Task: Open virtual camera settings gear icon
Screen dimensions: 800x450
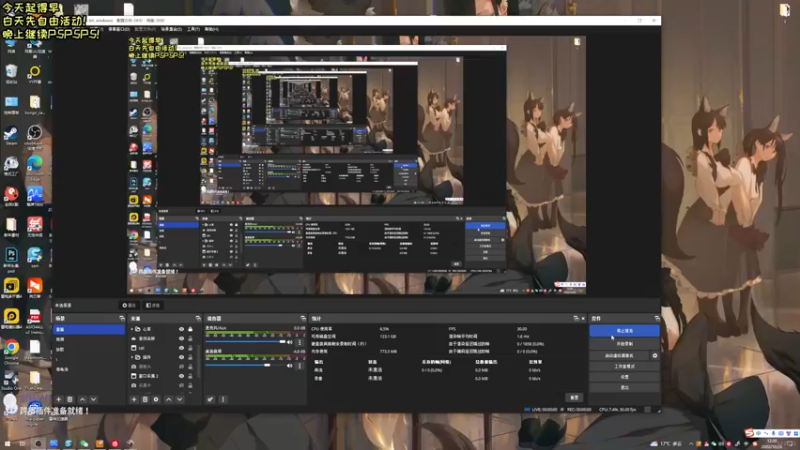Action: 655,356
